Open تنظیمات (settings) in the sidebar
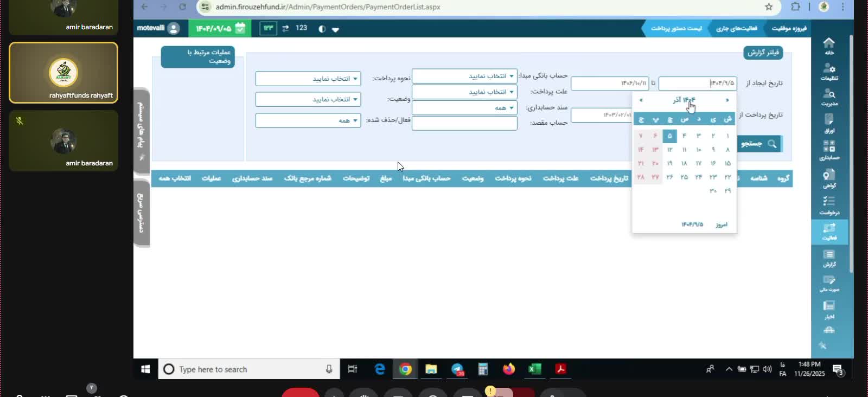868x397 pixels. pos(829,72)
